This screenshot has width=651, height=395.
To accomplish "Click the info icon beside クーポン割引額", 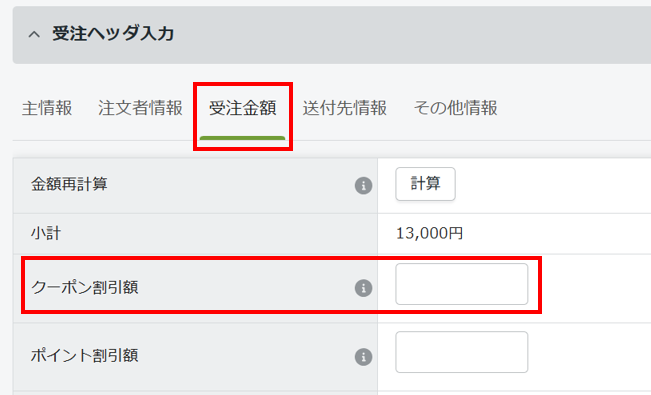I will pyautogui.click(x=363, y=288).
